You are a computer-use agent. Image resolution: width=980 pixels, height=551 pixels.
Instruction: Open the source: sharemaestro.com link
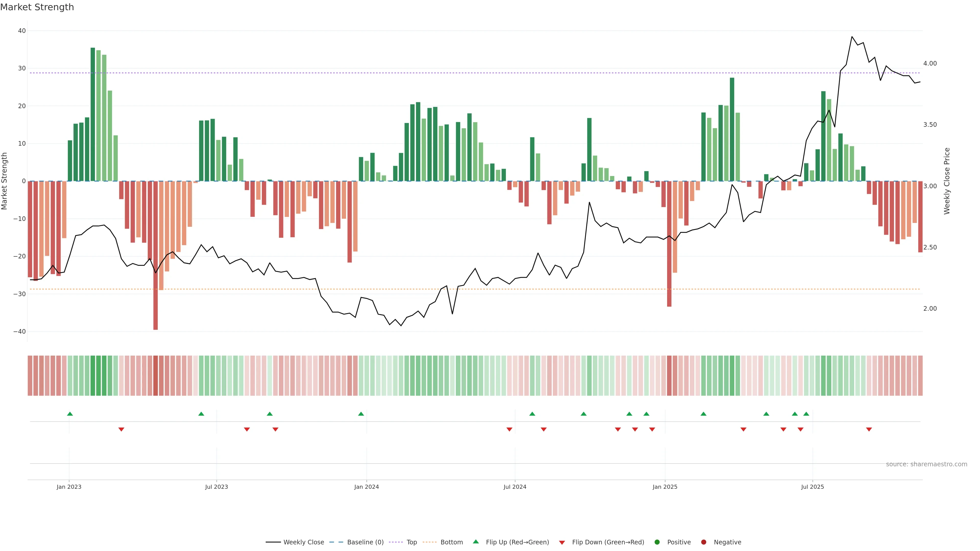pyautogui.click(x=926, y=464)
